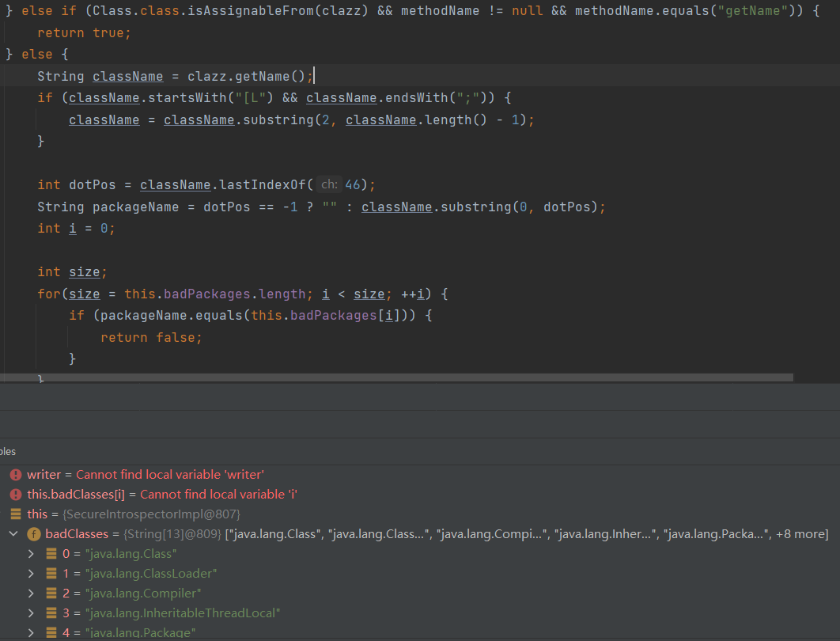This screenshot has width=840, height=641.
Task: Expand the "java.lang.Compiler" element arrow
Action: tap(31, 594)
